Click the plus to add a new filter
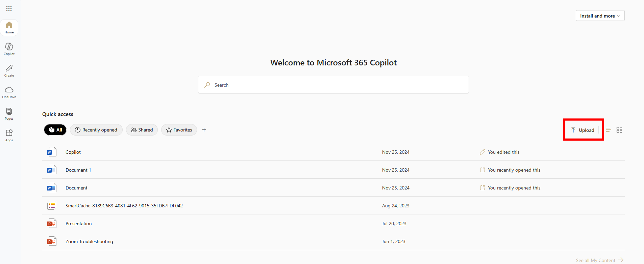 click(204, 129)
